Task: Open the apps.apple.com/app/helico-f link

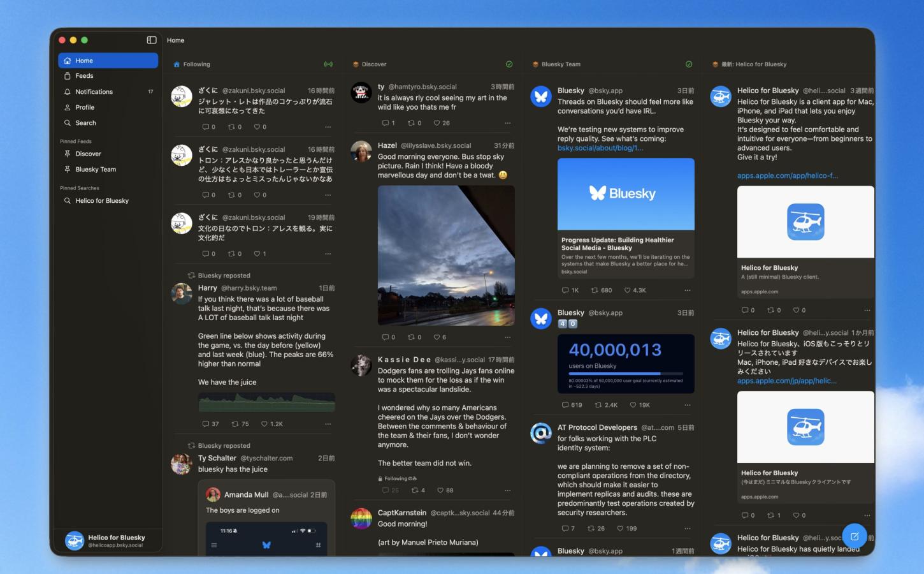Action: (x=788, y=176)
